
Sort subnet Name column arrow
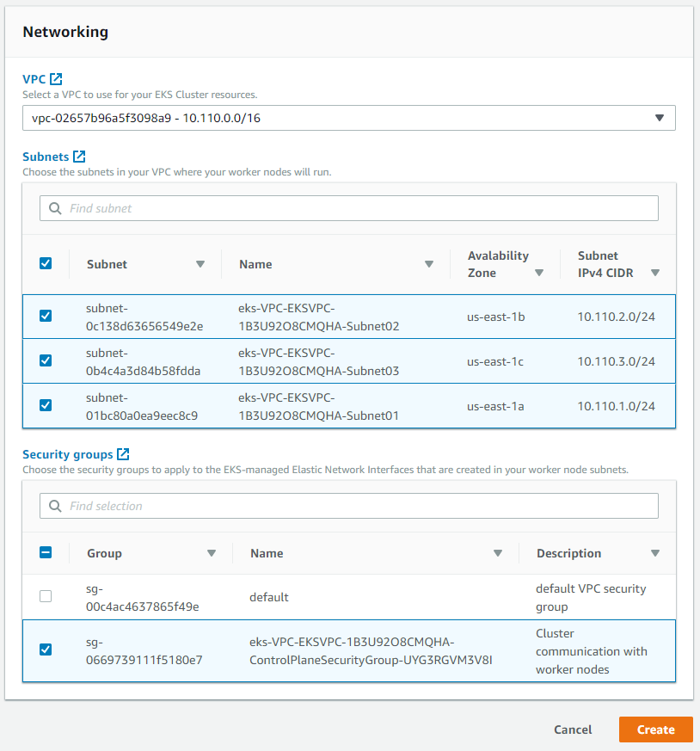[x=429, y=264]
